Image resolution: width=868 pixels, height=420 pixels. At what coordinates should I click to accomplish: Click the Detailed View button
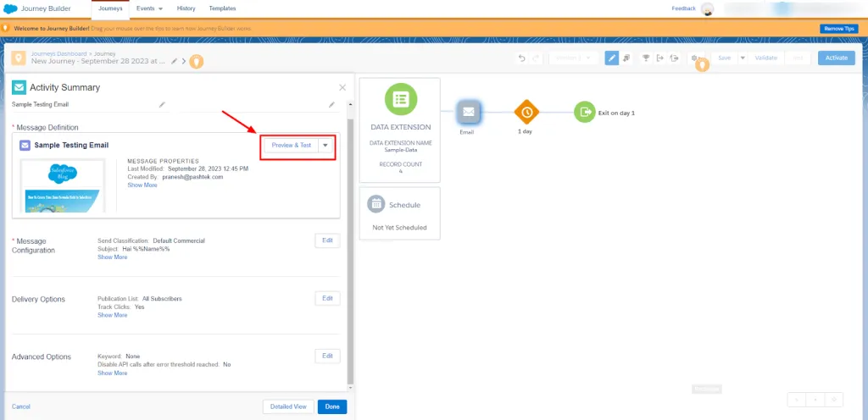pos(288,406)
